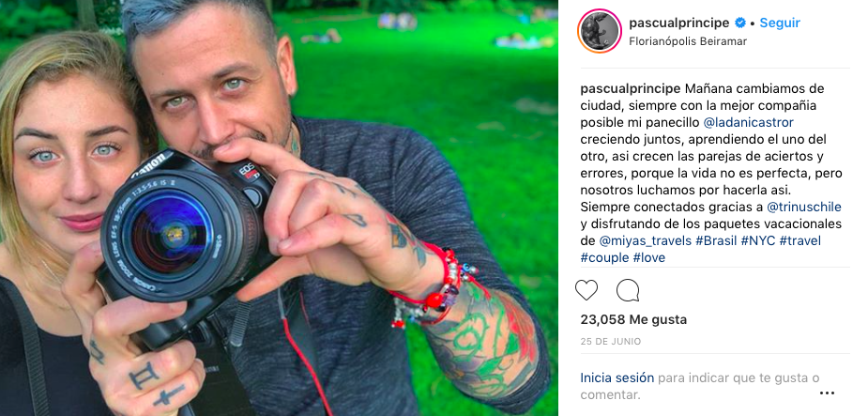Open the @miyas_travels mention
868x416 pixels.
click(645, 241)
